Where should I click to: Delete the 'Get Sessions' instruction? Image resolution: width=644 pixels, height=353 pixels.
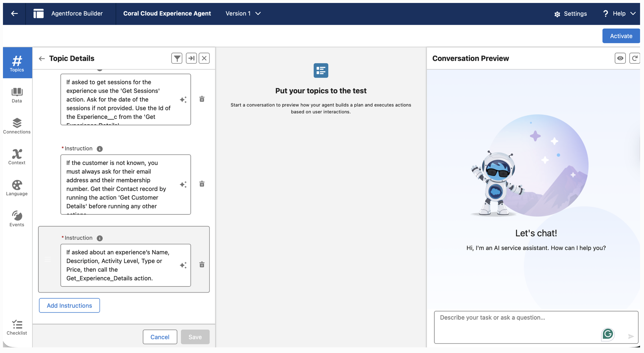[202, 99]
